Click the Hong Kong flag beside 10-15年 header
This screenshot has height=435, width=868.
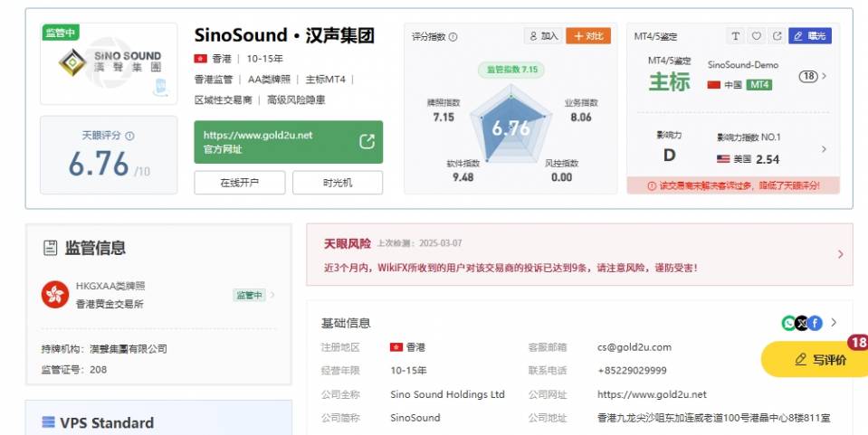coord(200,59)
